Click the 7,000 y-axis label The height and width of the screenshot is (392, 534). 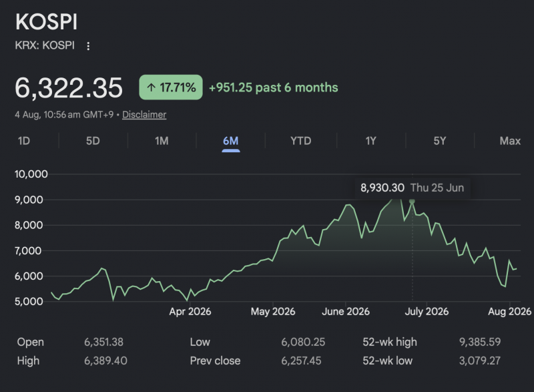pyautogui.click(x=29, y=251)
